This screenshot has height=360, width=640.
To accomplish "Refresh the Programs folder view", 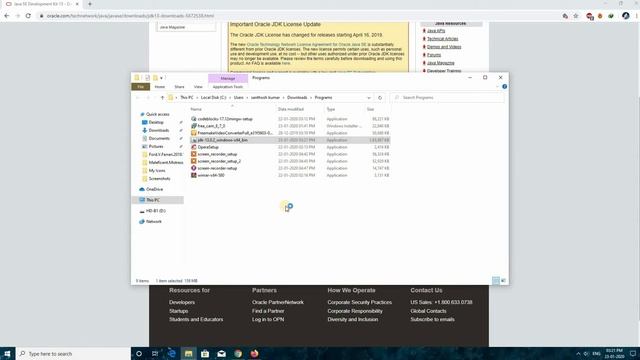I will [380, 98].
